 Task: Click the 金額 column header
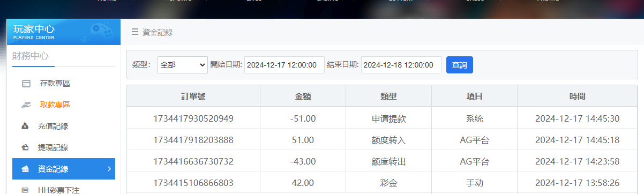(303, 96)
